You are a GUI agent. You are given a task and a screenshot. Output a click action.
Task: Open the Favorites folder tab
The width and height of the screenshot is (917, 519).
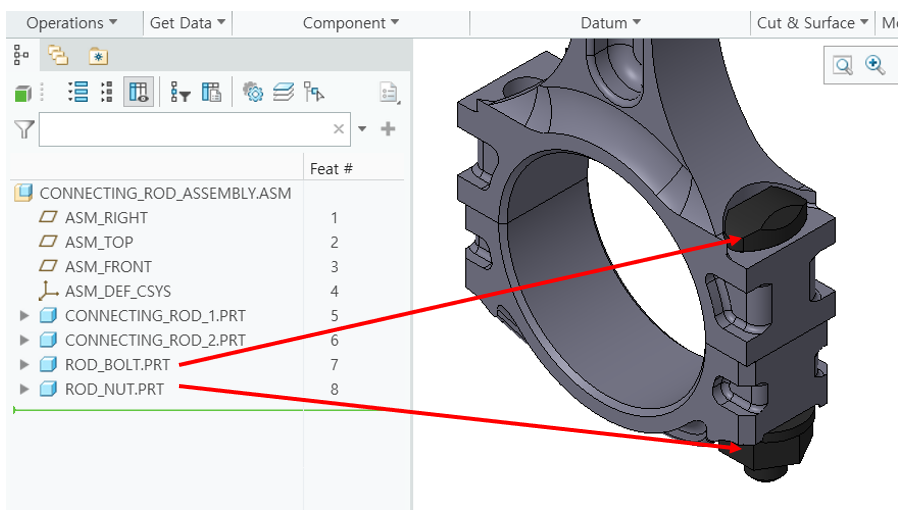[x=98, y=56]
